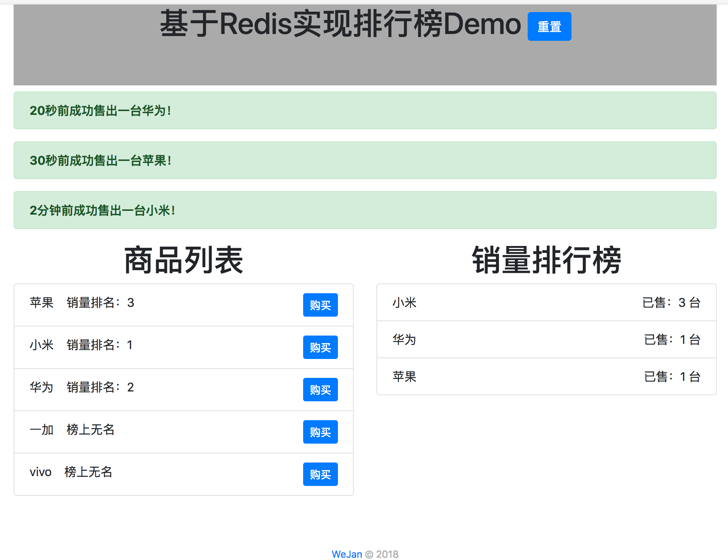Screen dimensions: 728x560
Task: Click the 重置 reset button
Action: click(x=549, y=26)
